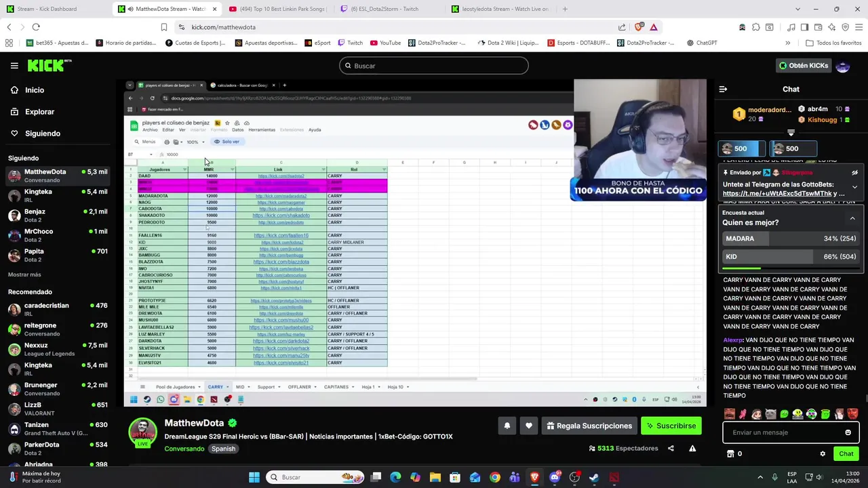Toggle the browser sidebar panel
The width and height of the screenshot is (868, 488).
(805, 27)
